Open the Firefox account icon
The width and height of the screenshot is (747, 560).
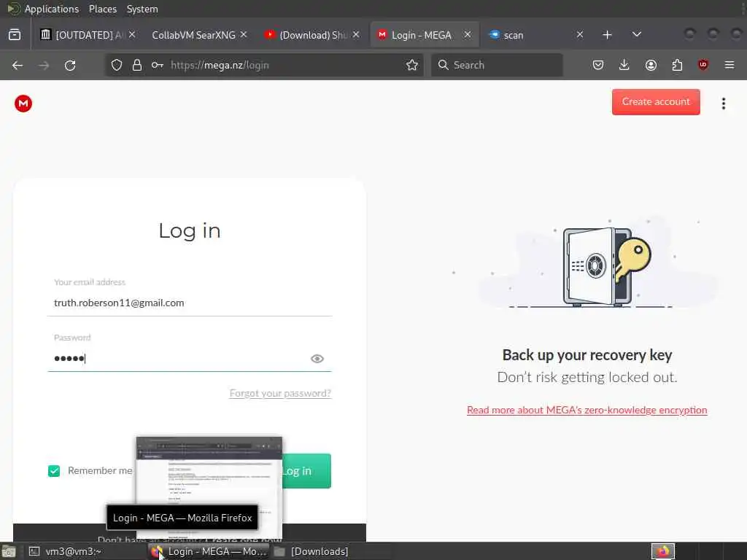tap(651, 65)
